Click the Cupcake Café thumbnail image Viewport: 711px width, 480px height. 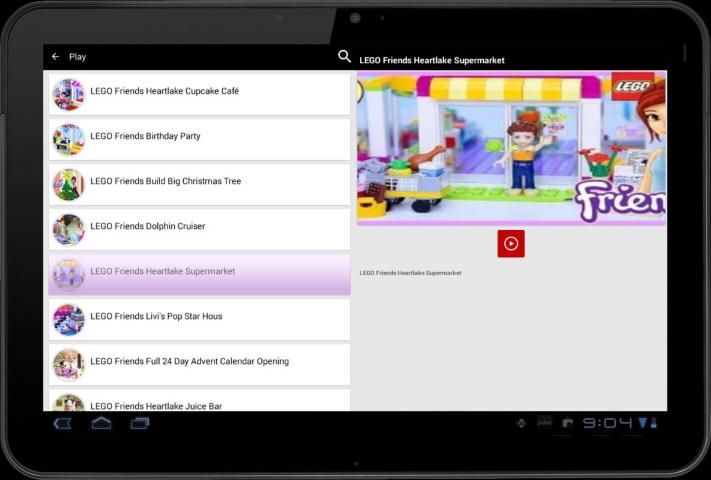tap(69, 94)
